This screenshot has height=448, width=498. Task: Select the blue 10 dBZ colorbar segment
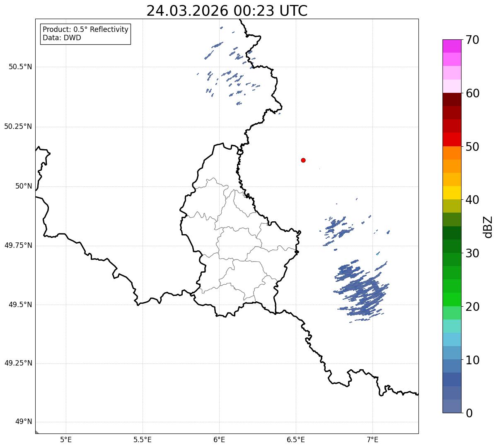(x=452, y=366)
